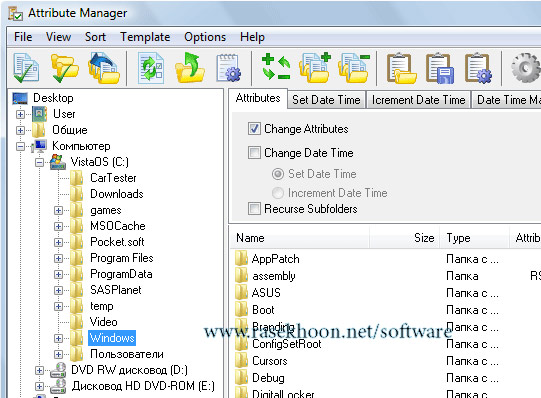Expand the Program Files folder node
The width and height of the screenshot is (541, 398).
(x=58, y=258)
